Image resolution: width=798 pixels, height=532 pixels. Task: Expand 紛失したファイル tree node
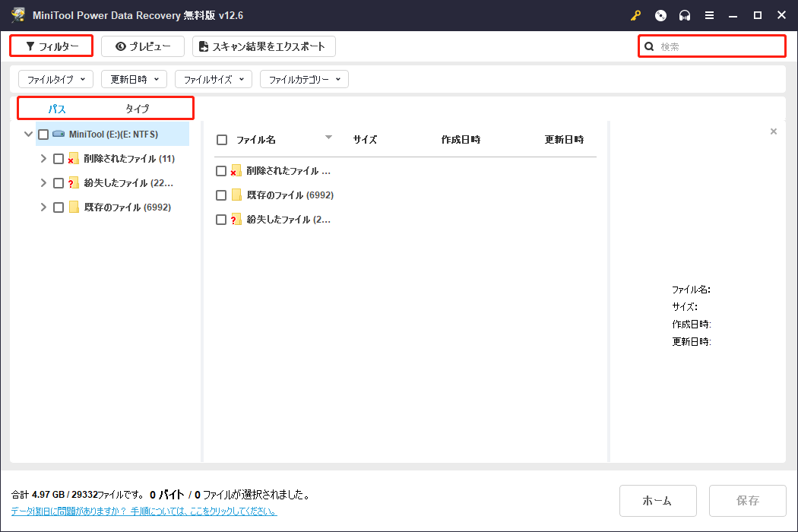click(43, 182)
